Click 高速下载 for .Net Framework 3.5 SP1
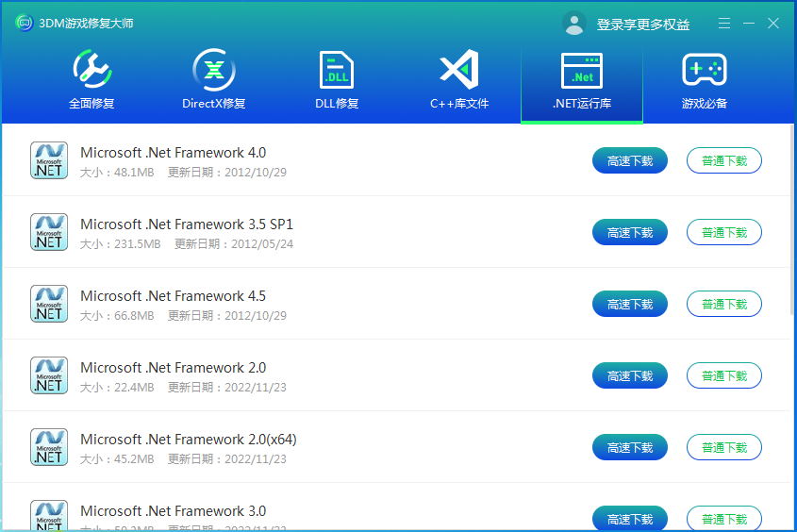 tap(630, 232)
